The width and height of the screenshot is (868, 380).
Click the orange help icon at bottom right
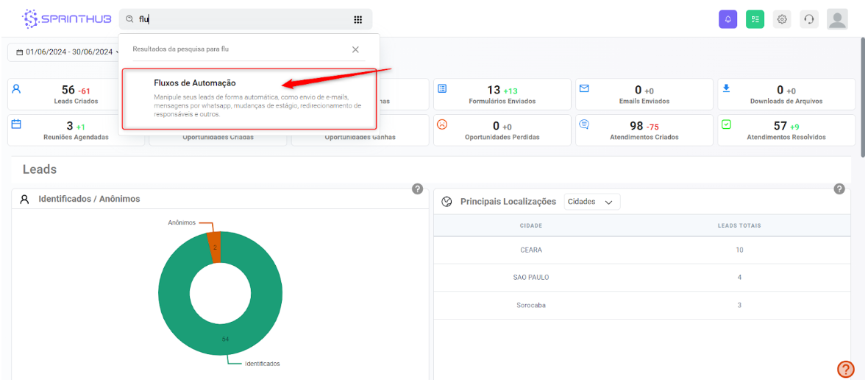[x=845, y=369]
